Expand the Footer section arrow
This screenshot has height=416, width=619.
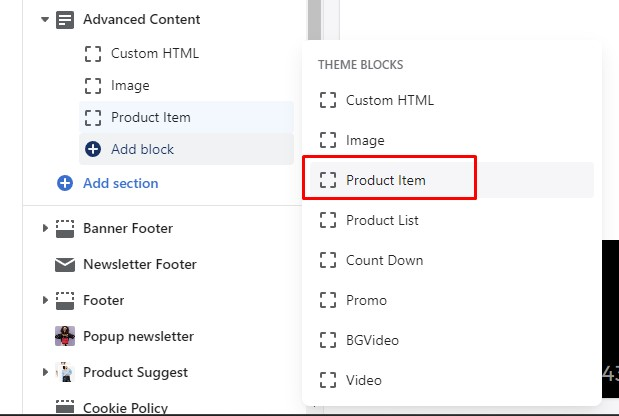click(45, 300)
